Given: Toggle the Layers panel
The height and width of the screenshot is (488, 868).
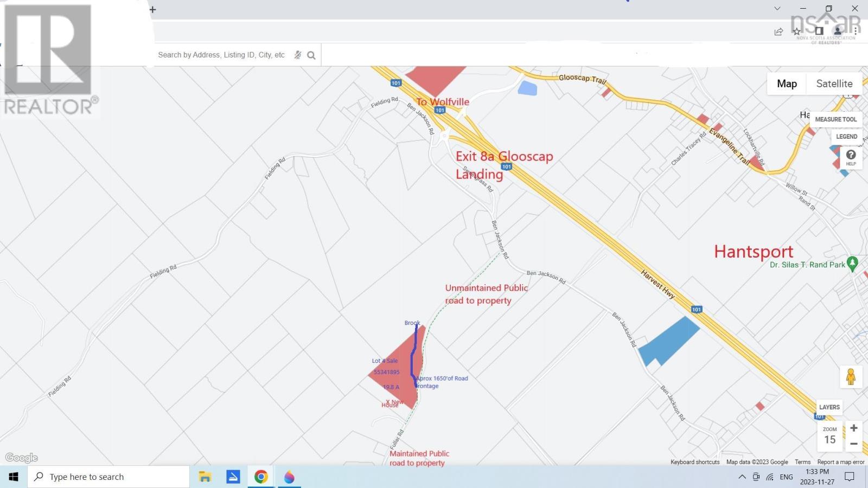Looking at the screenshot, I should pos(829,407).
